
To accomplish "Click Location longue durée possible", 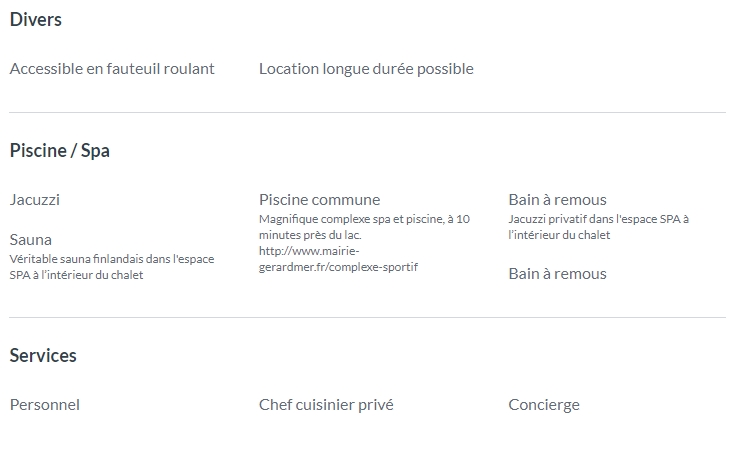I will click(366, 69).
